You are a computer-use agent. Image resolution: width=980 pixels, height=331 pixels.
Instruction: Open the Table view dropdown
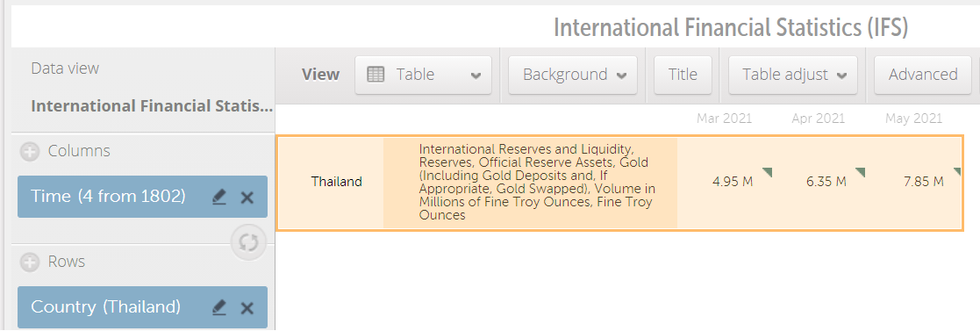[x=423, y=76]
